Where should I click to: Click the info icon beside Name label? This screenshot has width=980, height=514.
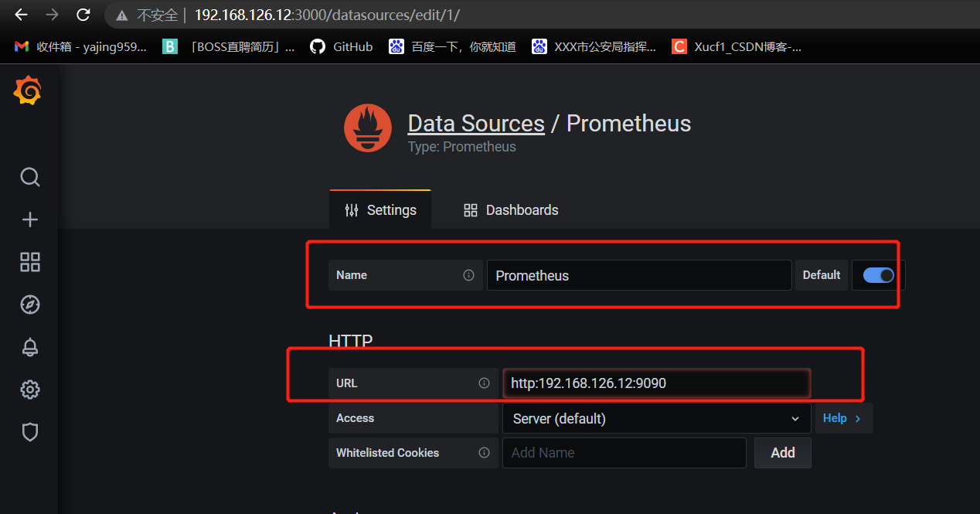pos(468,275)
